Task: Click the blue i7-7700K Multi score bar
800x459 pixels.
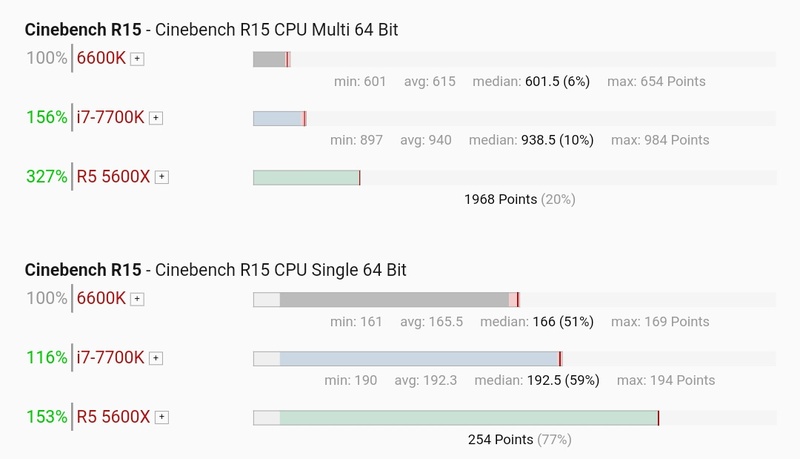Action: point(278,118)
